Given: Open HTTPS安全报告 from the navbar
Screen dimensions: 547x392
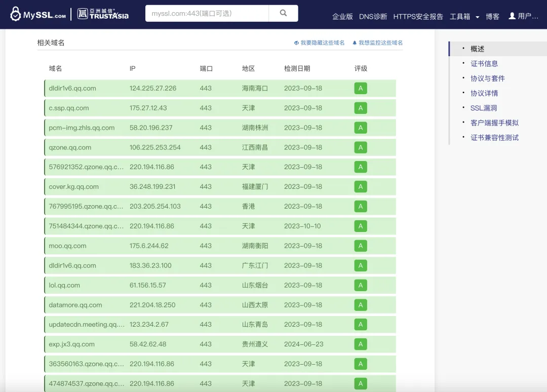Looking at the screenshot, I should pos(418,16).
